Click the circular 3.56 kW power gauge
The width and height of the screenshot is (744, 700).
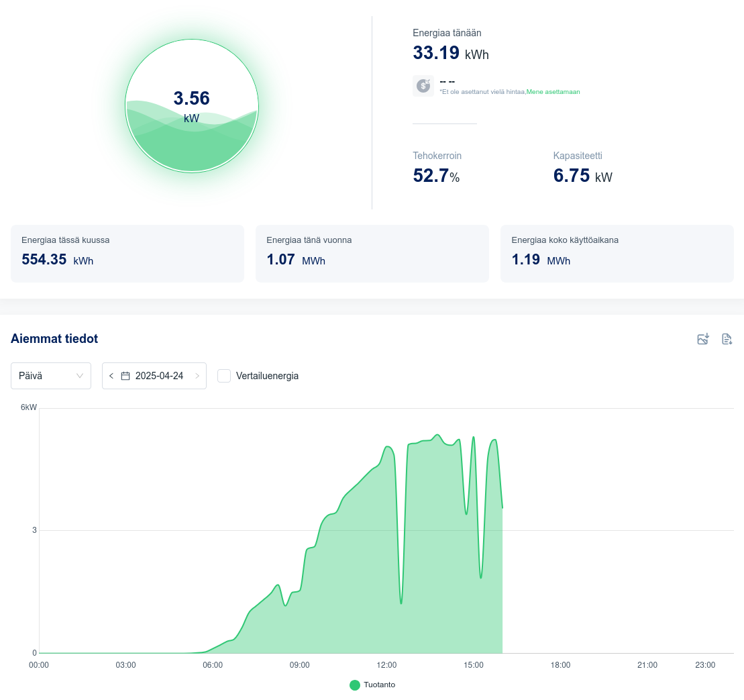192,106
